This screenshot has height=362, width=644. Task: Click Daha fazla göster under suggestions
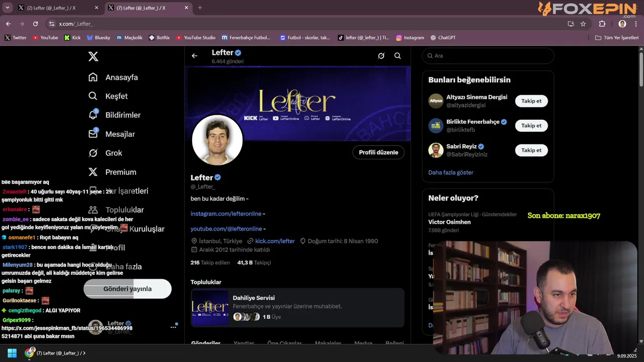(451, 172)
